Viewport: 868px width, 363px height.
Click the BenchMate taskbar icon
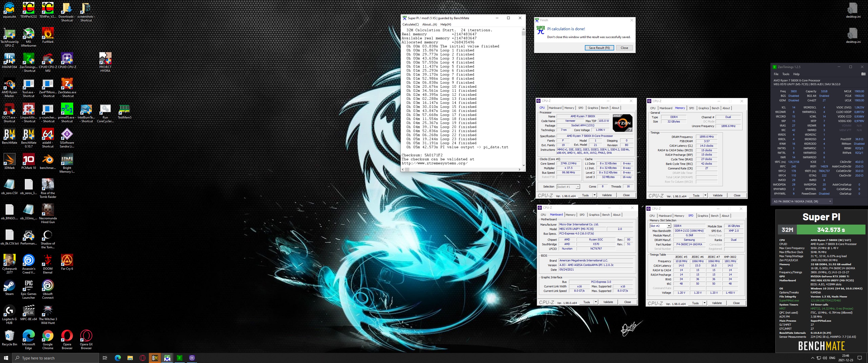coord(155,358)
